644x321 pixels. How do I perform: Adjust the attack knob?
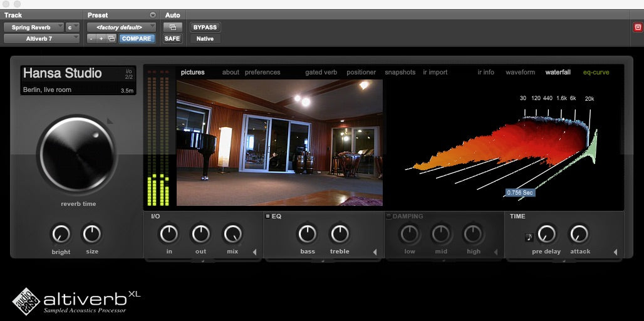pyautogui.click(x=579, y=234)
